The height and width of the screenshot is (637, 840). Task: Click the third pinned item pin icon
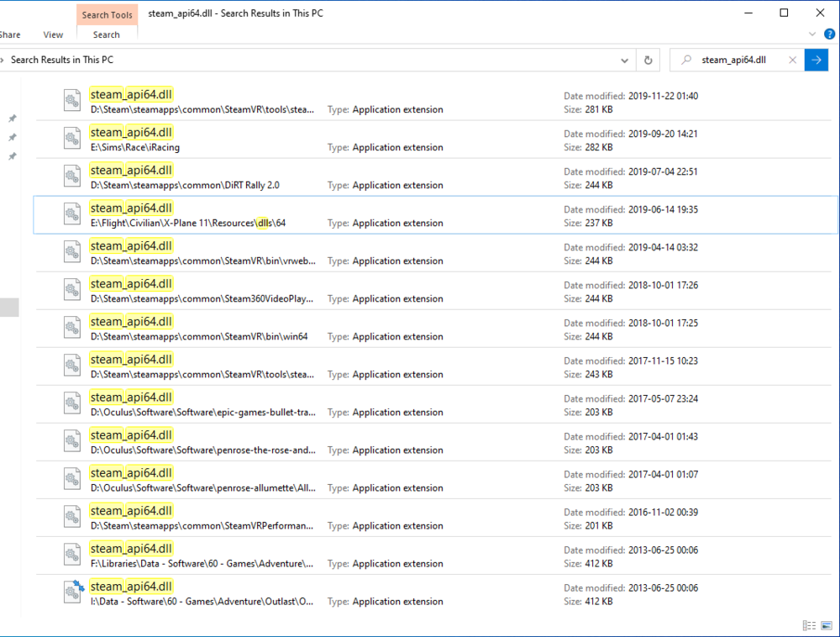click(x=13, y=156)
